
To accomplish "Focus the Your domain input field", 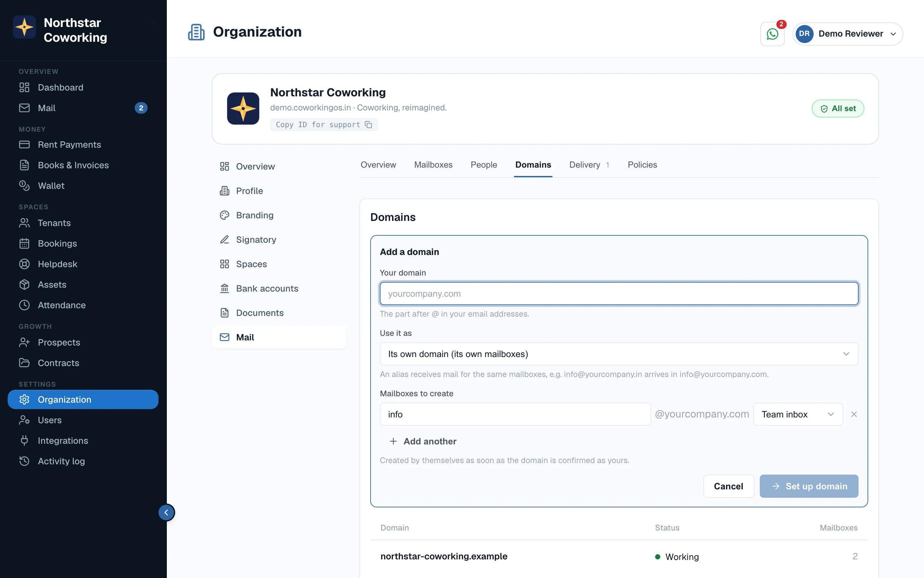I will coord(619,293).
